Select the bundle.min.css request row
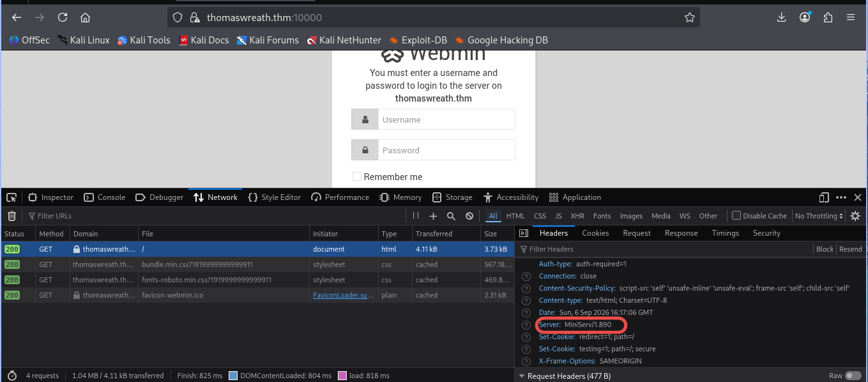Image resolution: width=868 pixels, height=382 pixels. [x=257, y=264]
